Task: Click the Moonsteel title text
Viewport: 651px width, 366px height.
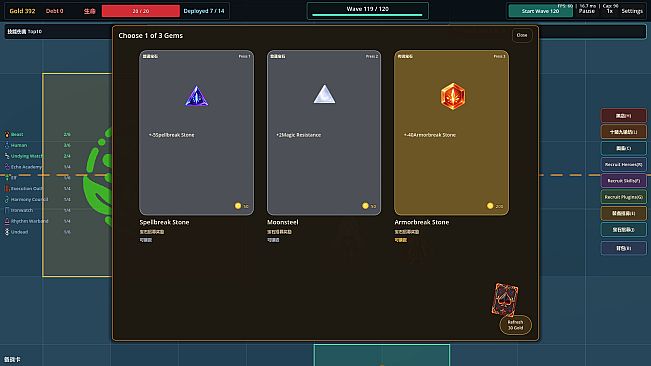Action: click(283, 222)
